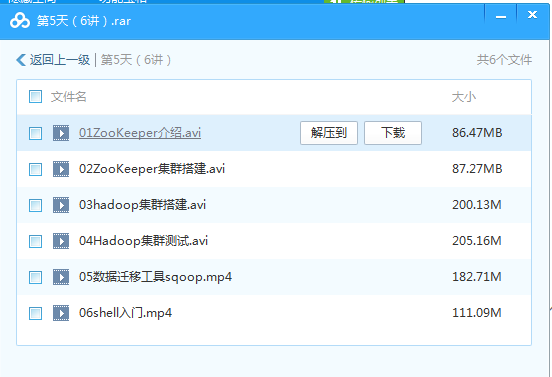Select the 03hadoop集群搭建.avi file name
The image size is (552, 377).
coord(142,205)
